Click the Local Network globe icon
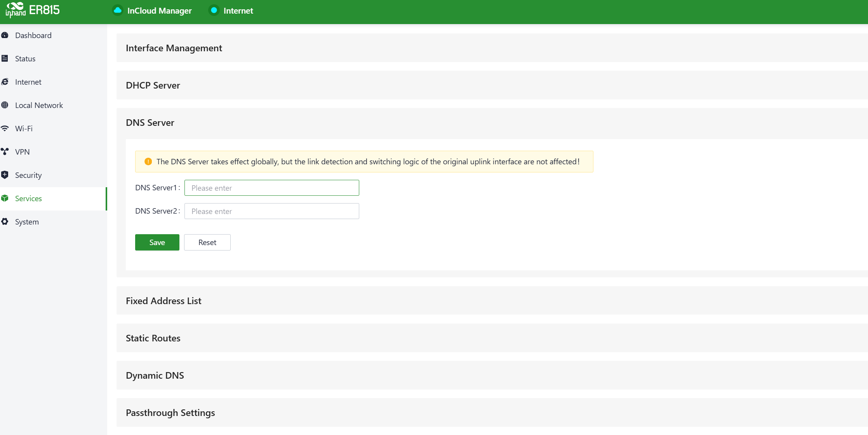This screenshot has width=868, height=435. [x=5, y=105]
